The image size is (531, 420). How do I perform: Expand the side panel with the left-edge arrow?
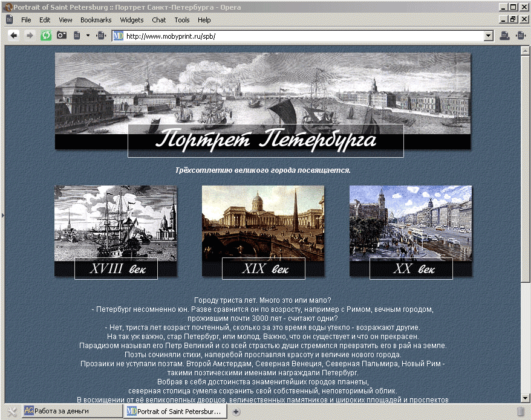tap(2, 215)
